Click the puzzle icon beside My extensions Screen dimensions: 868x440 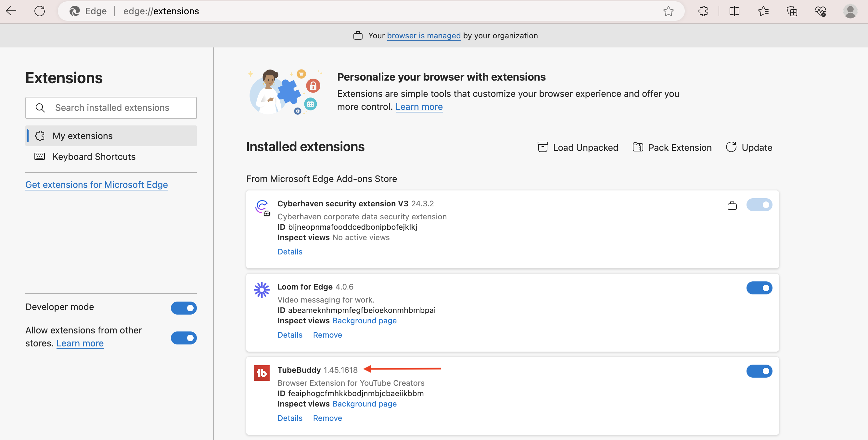(40, 136)
